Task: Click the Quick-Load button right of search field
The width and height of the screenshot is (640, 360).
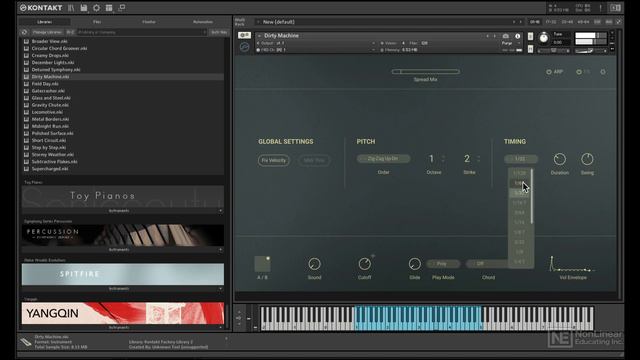Action: pyautogui.click(x=219, y=32)
